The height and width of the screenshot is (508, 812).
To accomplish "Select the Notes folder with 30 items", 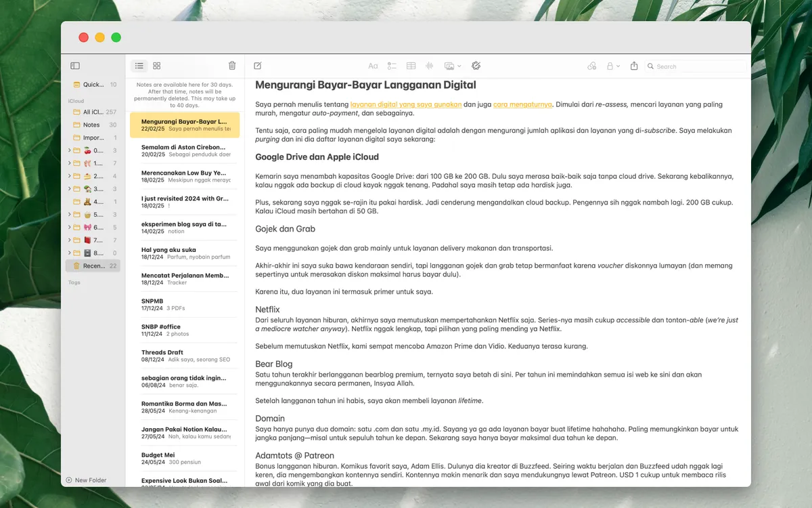I will point(94,125).
